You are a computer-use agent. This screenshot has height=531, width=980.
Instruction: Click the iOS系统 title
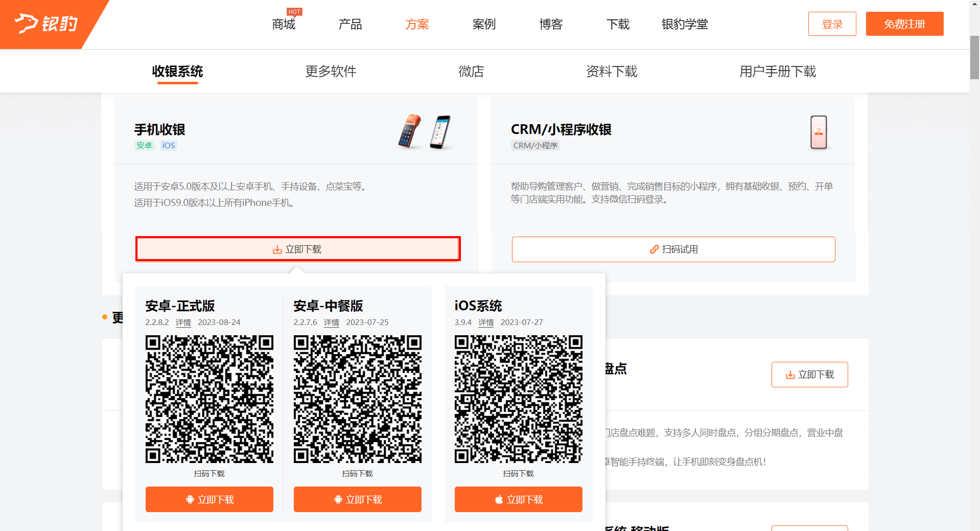[x=478, y=306]
